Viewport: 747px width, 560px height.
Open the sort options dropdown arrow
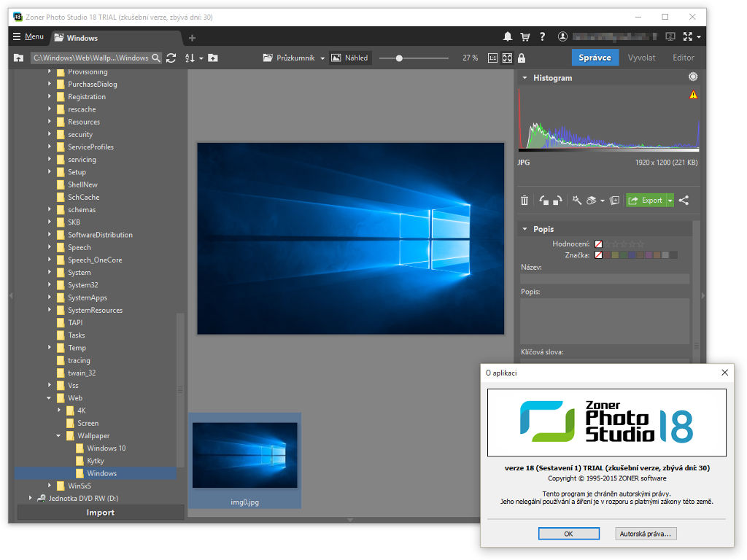201,58
